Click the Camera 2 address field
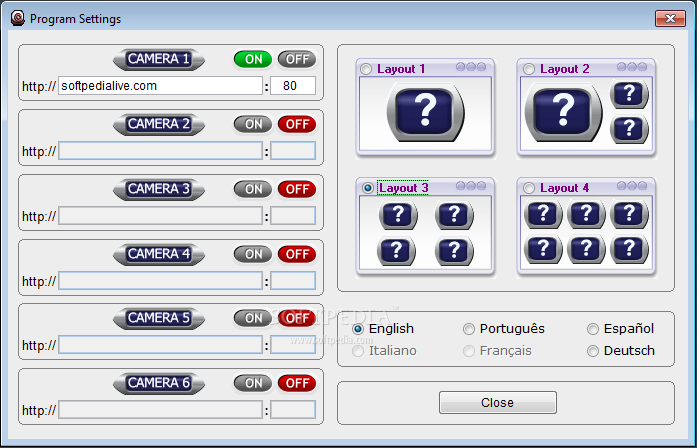The height and width of the screenshot is (448, 697). (x=160, y=151)
